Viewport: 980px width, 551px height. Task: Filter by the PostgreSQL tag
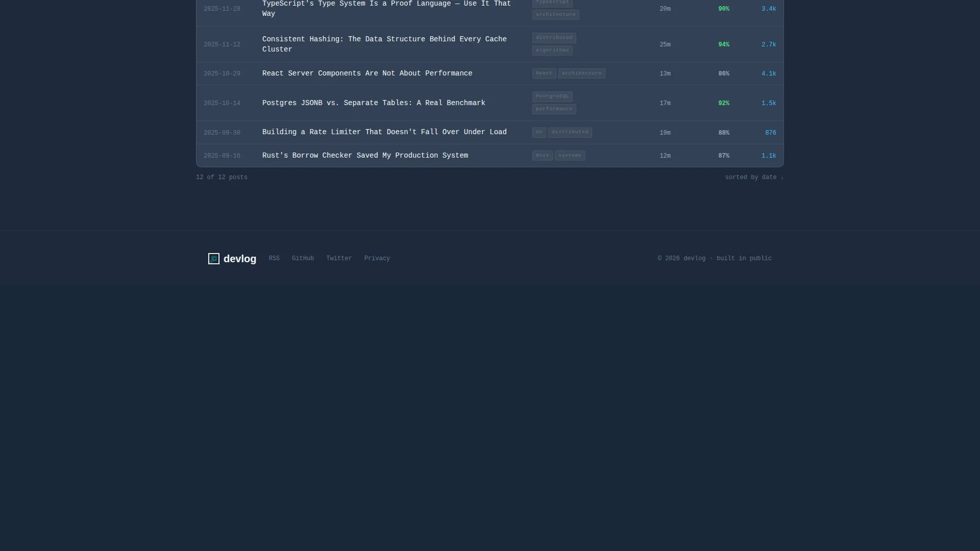pyautogui.click(x=552, y=96)
